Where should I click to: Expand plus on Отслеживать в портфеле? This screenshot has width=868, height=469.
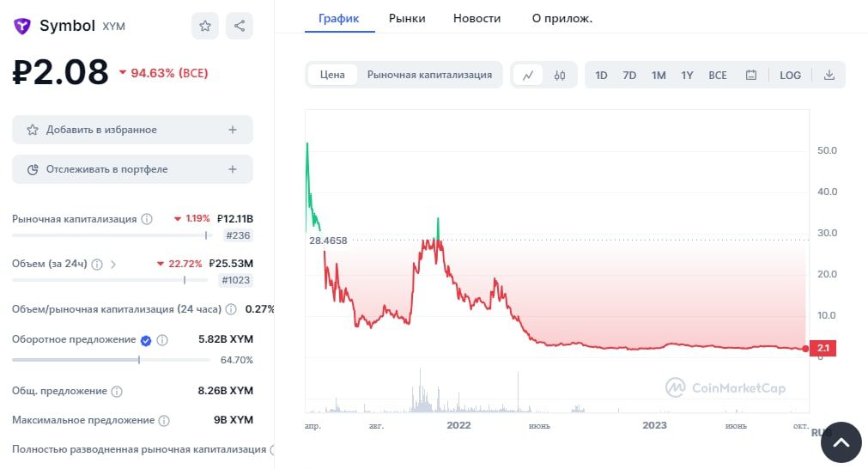click(233, 169)
